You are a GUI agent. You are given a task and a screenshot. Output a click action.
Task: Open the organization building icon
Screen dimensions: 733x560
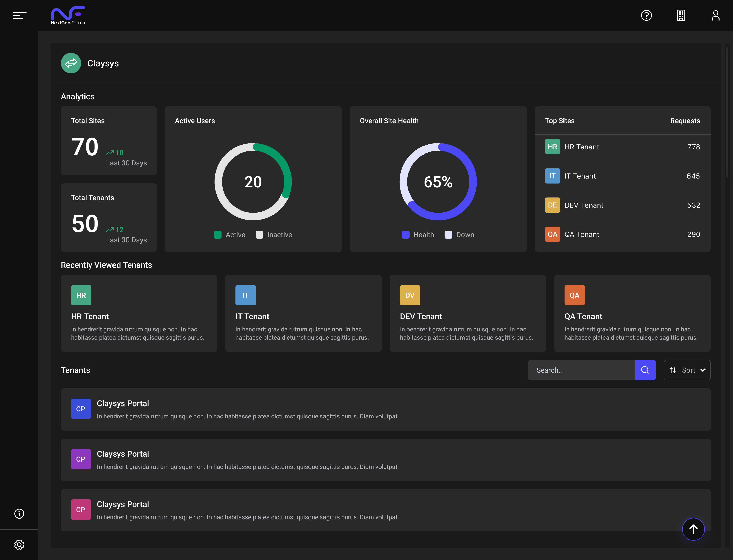coord(681,15)
